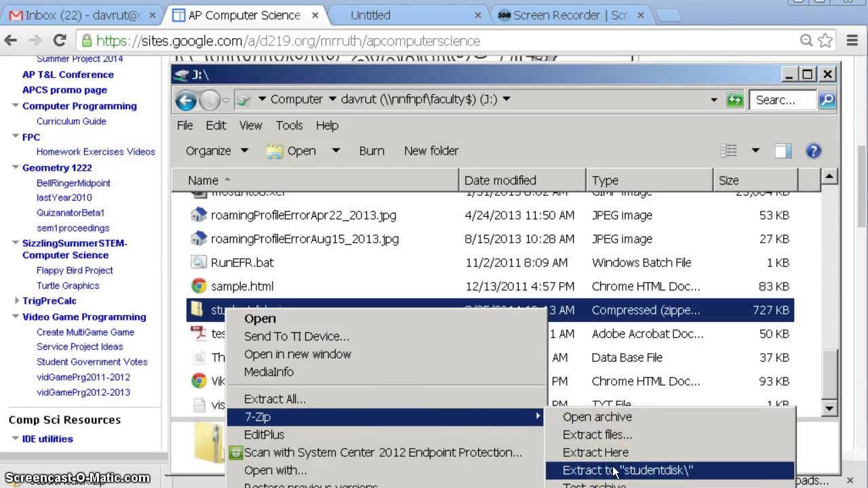Click the address bar magnifier zoom icon

point(806,41)
